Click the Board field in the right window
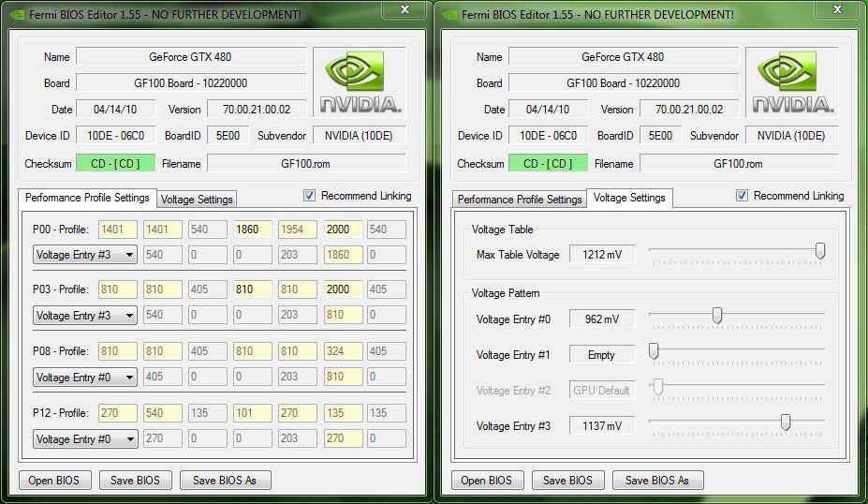This screenshot has width=868, height=504. tap(624, 83)
